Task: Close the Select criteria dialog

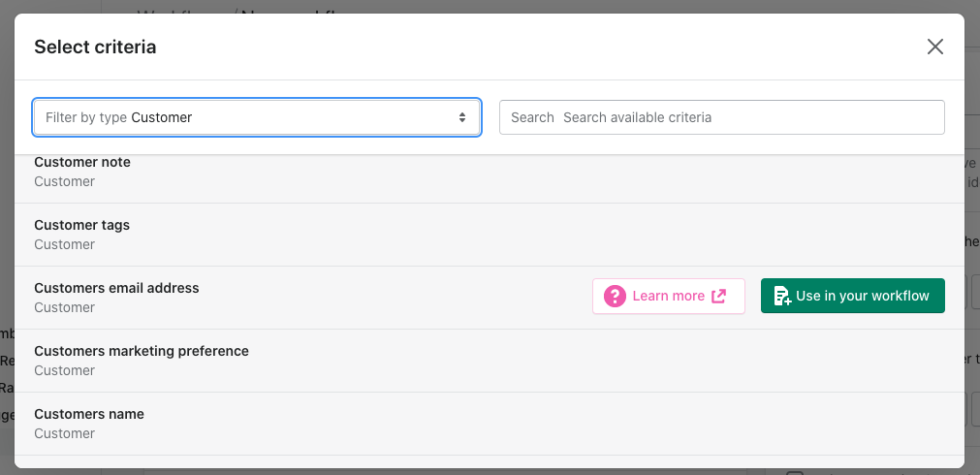Action: pos(935,47)
